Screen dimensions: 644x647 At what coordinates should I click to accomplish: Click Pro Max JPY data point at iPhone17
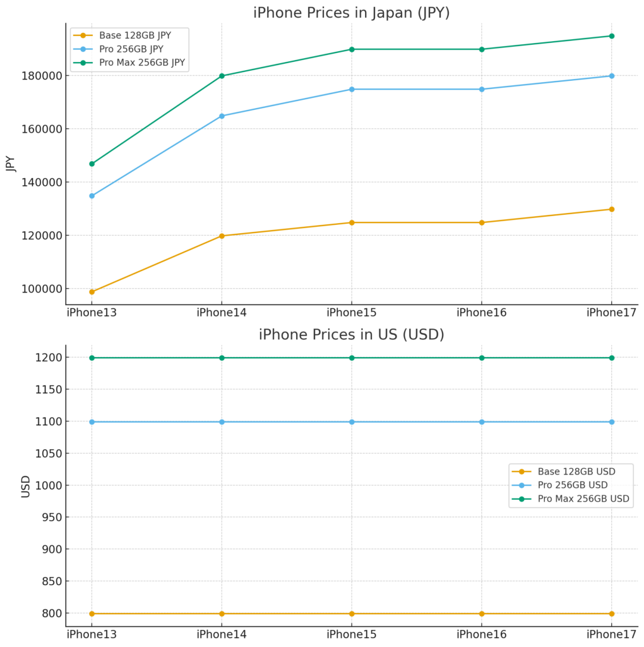click(x=611, y=36)
